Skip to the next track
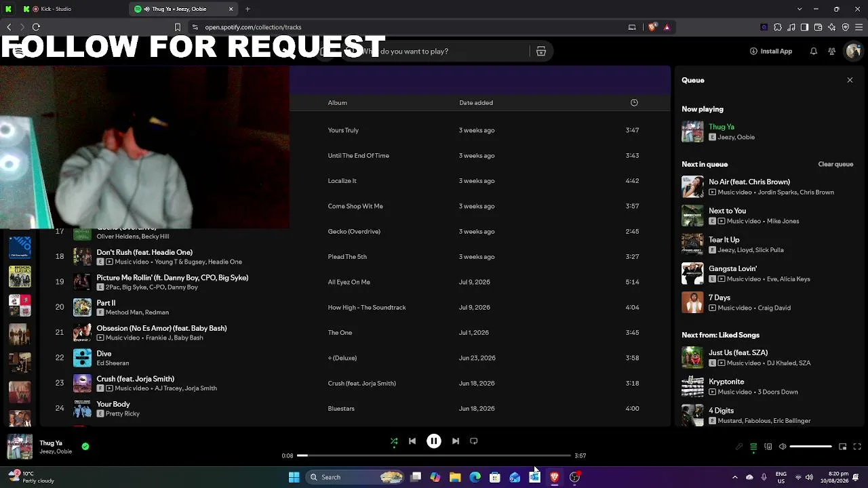The width and height of the screenshot is (868, 488). 456,441
